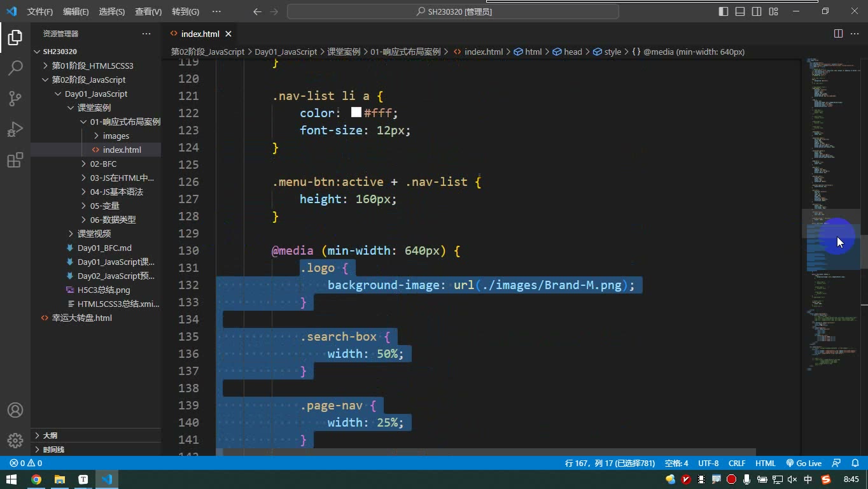868x489 pixels.
Task: Toggle secondary side bar visibility
Action: pyautogui.click(x=757, y=11)
